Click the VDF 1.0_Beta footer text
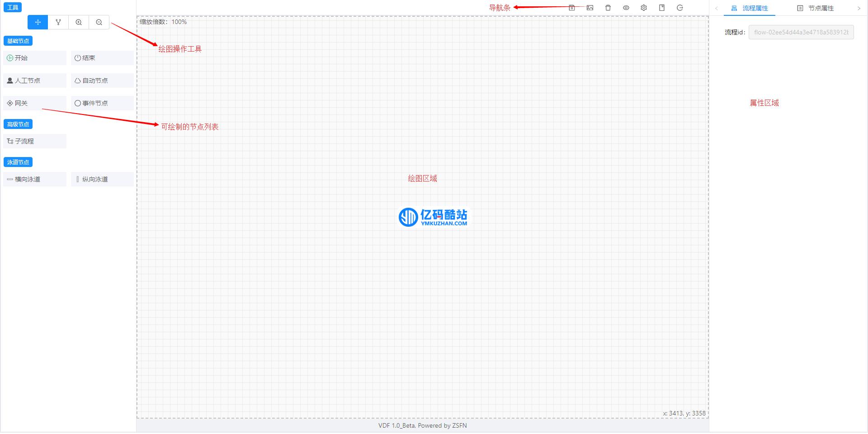Viewport: 868px width, 434px height. coord(423,425)
